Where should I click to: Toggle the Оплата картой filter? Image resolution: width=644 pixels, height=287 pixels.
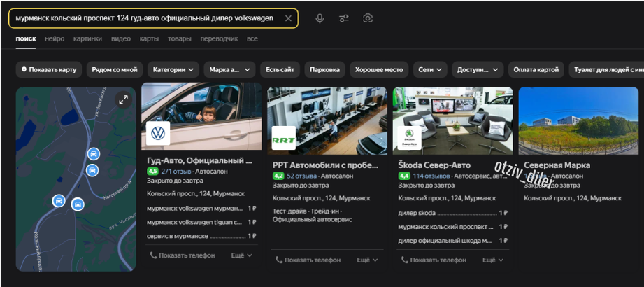(x=536, y=69)
